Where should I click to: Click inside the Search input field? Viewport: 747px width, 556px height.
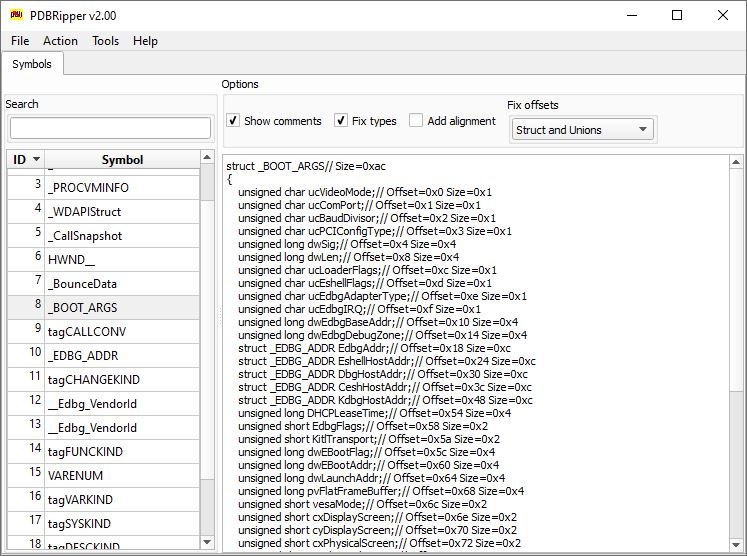[x=110, y=128]
